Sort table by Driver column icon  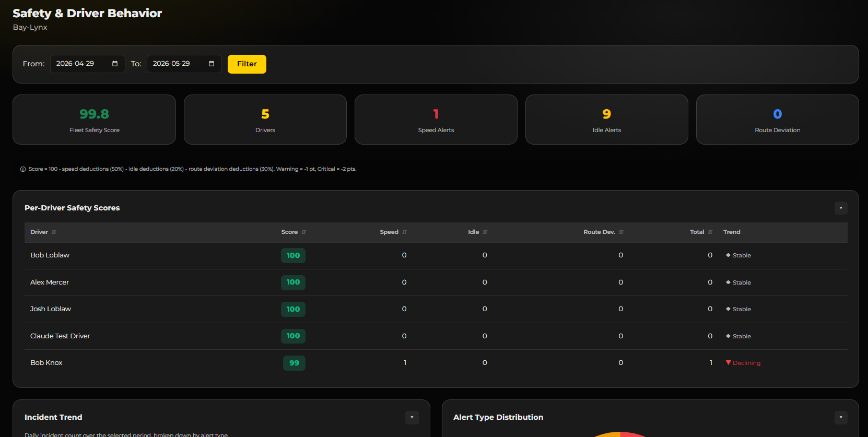point(54,232)
